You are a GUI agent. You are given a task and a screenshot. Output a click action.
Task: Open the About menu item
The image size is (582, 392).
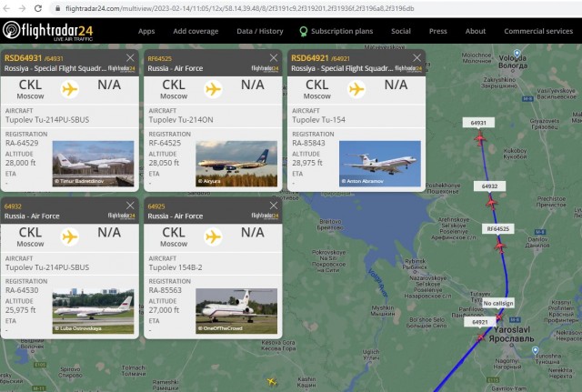[x=476, y=31]
